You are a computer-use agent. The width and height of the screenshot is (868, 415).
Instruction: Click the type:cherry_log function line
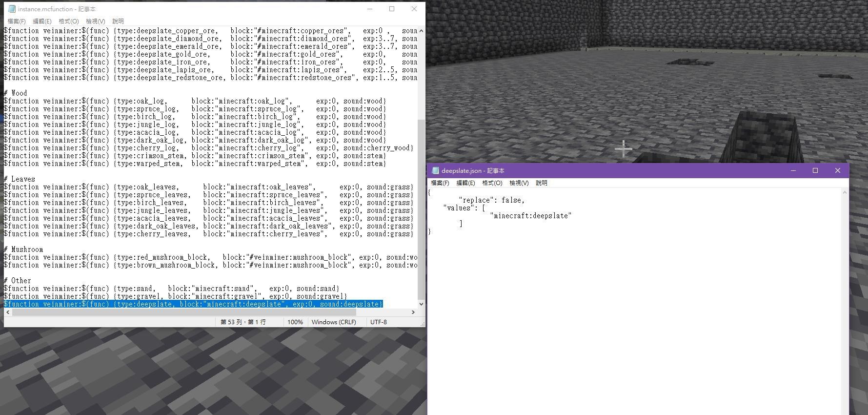click(x=209, y=148)
